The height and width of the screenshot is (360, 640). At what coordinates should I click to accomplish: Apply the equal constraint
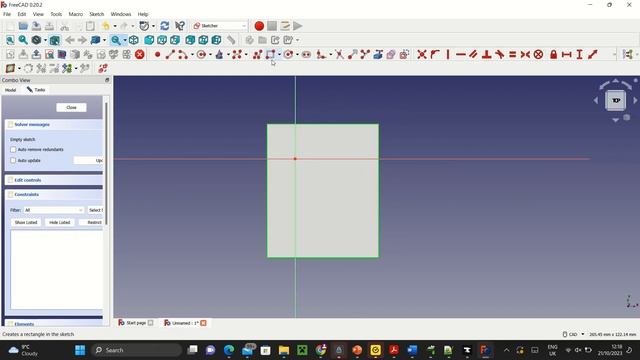click(x=513, y=54)
